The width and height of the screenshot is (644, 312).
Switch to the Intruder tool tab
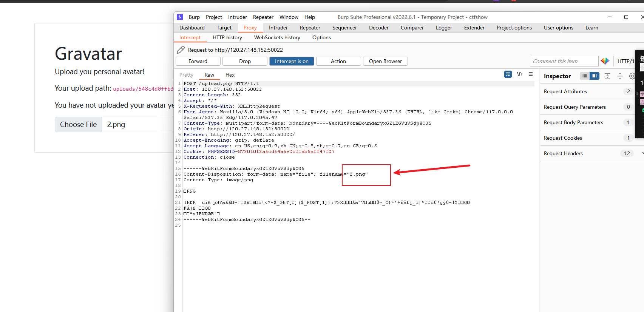278,28
